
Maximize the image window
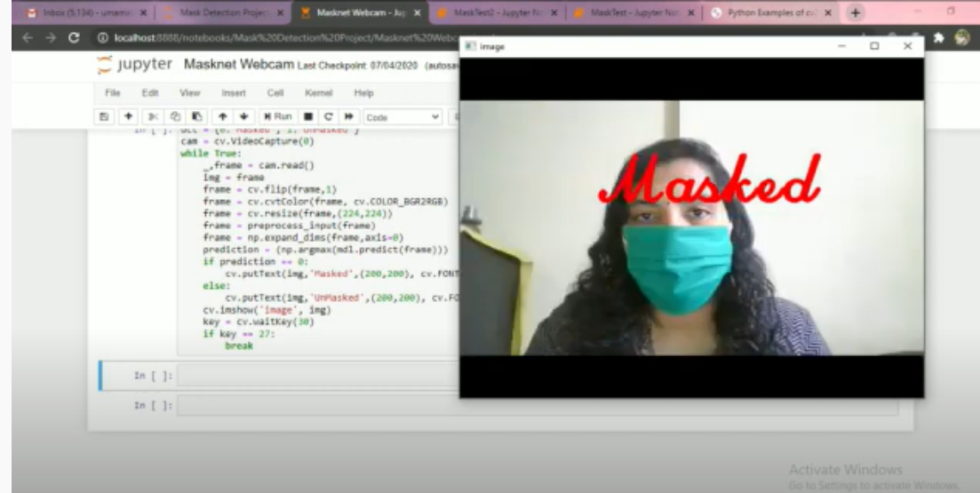[874, 46]
